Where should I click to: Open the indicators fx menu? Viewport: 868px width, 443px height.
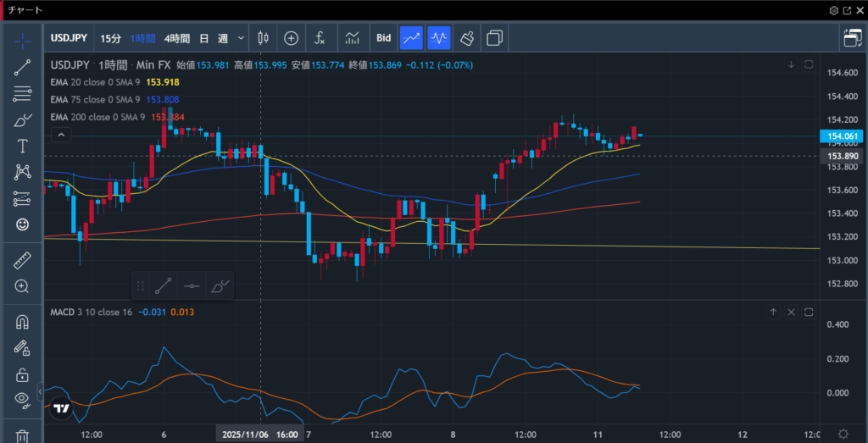point(320,38)
